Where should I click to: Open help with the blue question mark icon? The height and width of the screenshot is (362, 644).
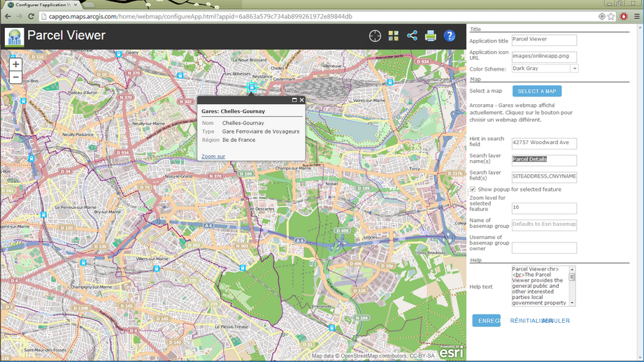tap(450, 36)
